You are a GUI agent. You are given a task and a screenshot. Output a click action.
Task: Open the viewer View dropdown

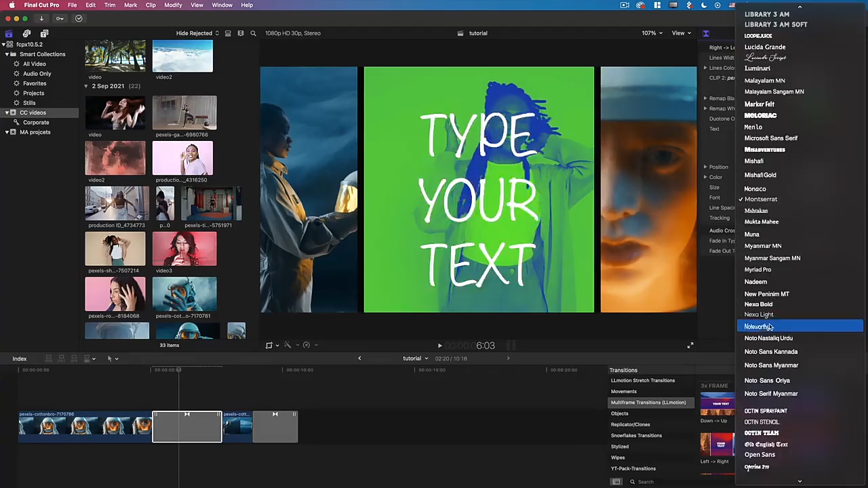(x=681, y=33)
